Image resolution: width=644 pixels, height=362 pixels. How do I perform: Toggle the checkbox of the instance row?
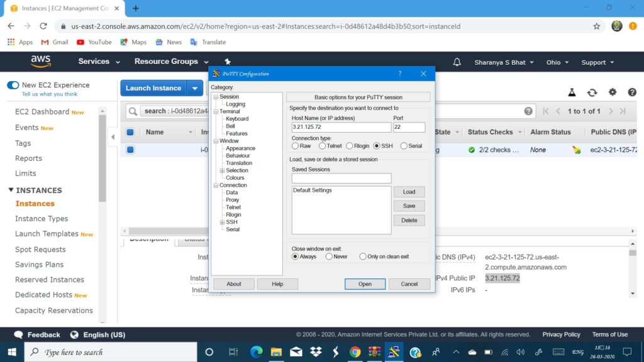(130, 150)
